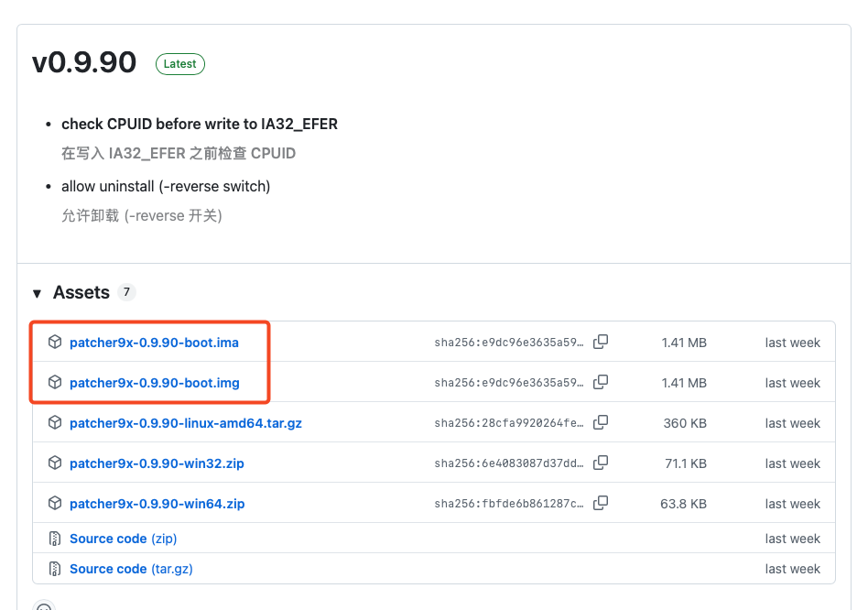Copy sha256 hash of win32.zip asset
Screen dimensions: 868x610
coord(601,463)
